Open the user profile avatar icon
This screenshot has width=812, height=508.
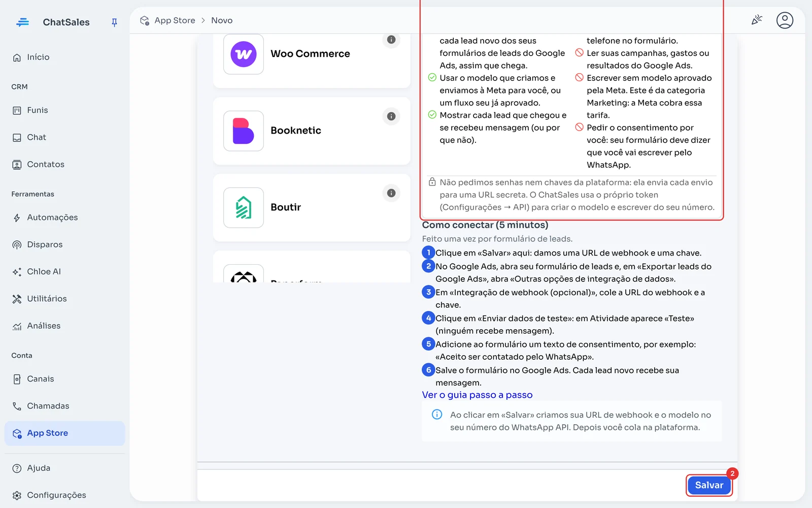[x=785, y=20]
